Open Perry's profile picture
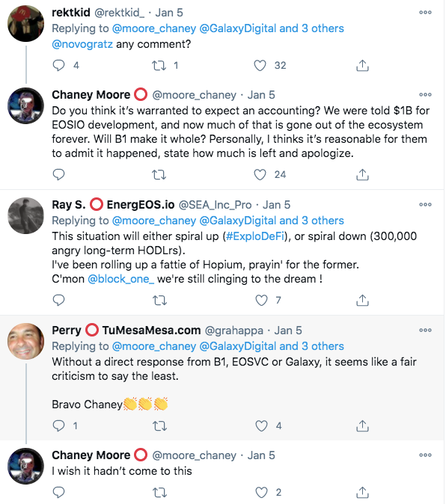Screen dimensions: 446x504 click(x=25, y=341)
